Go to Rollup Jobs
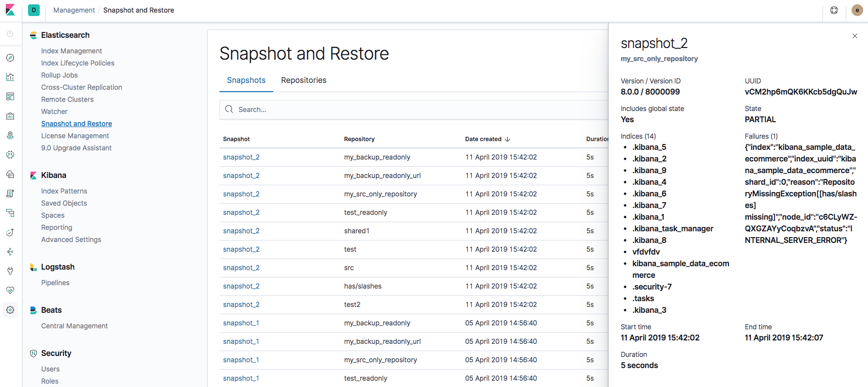 [x=60, y=75]
